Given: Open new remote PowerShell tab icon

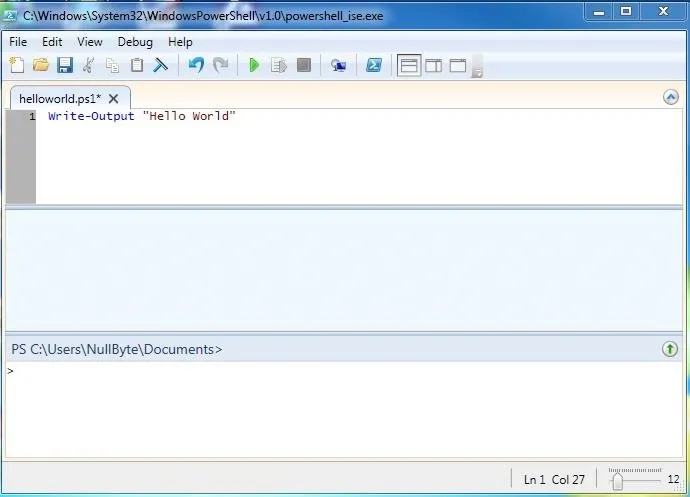Looking at the screenshot, I should tap(338, 66).
